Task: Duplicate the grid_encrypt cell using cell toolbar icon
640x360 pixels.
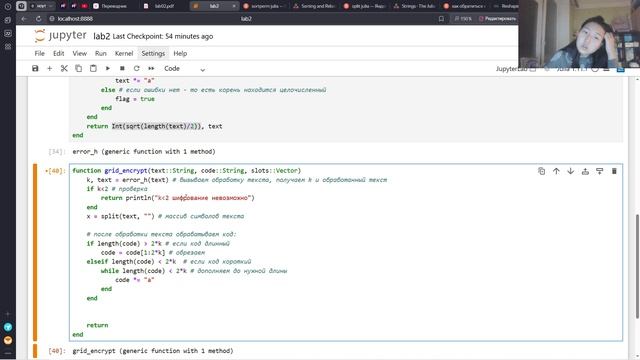Action: [x=542, y=171]
